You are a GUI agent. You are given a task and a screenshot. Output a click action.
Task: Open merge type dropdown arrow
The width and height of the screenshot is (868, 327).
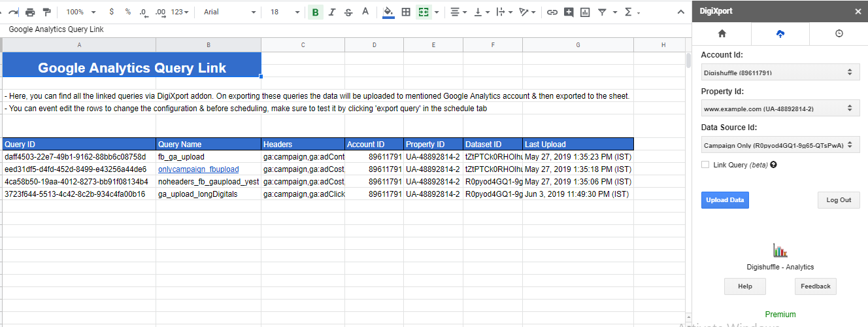(x=437, y=12)
